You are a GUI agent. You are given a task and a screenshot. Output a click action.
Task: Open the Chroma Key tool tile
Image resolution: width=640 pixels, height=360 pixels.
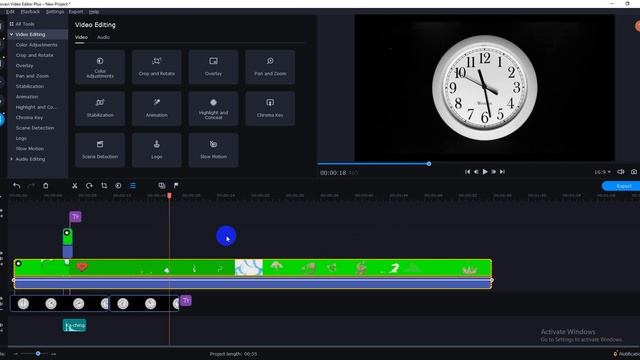coord(270,109)
